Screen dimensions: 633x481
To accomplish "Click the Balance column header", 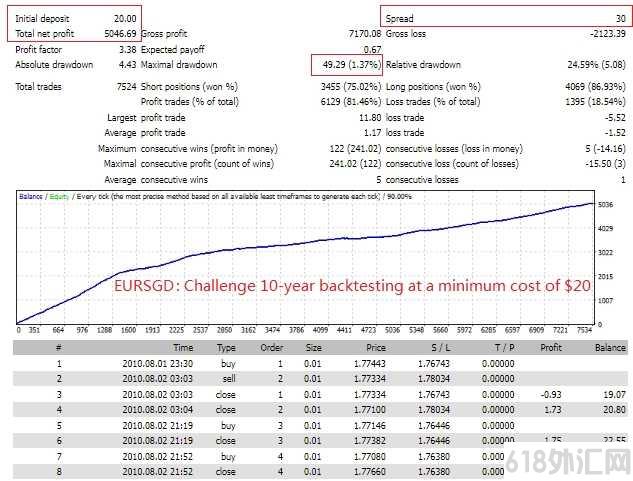I will [610, 348].
